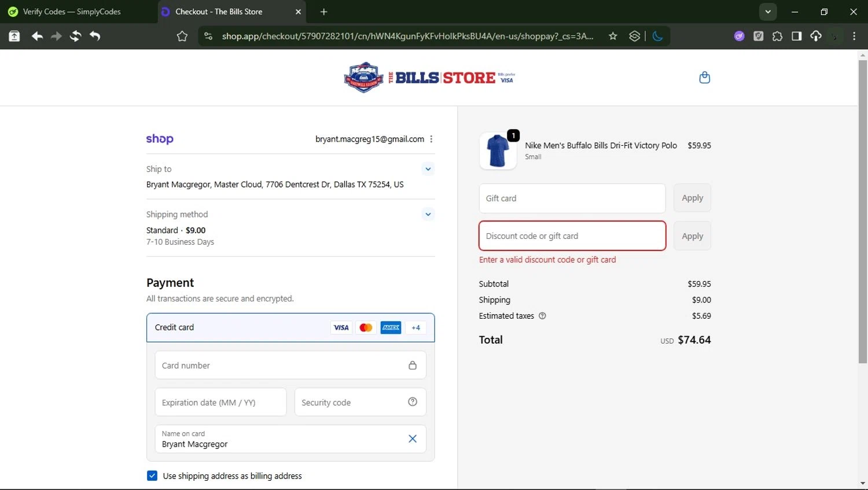Switch to Verify Codes SimplyCodes tab
This screenshot has width=868, height=490.
[72, 12]
